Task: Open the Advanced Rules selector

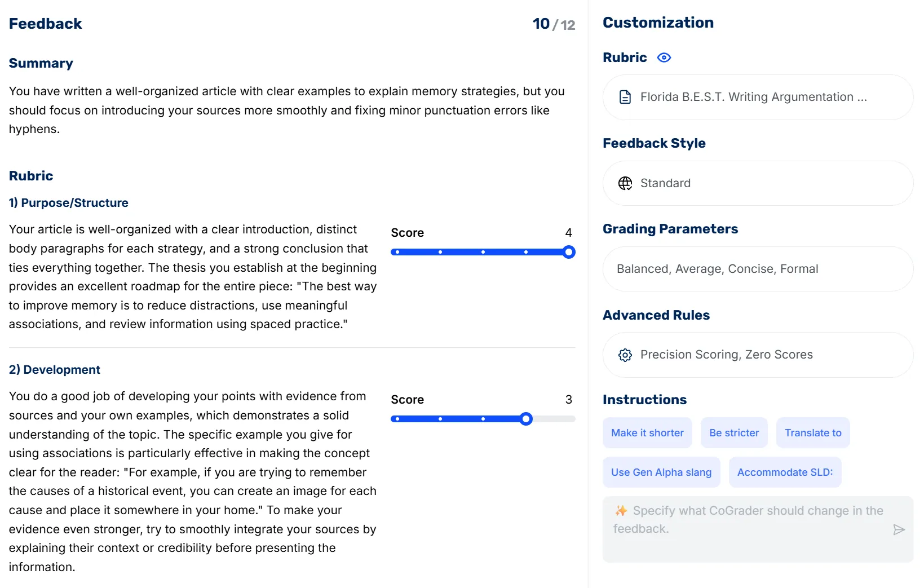Action: [x=757, y=355]
